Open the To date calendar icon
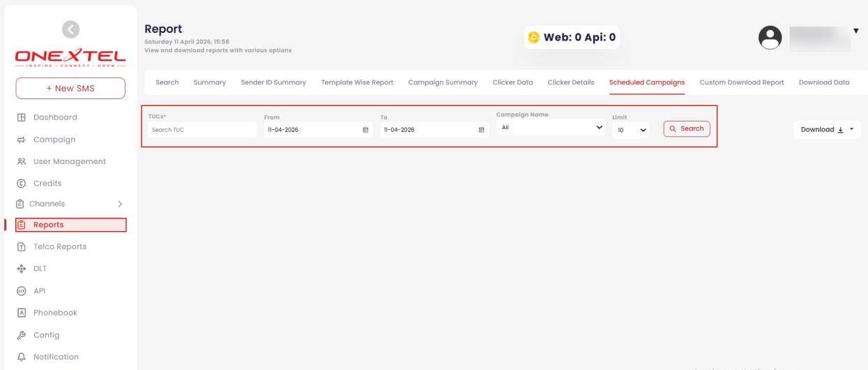The height and width of the screenshot is (370, 868). click(480, 129)
